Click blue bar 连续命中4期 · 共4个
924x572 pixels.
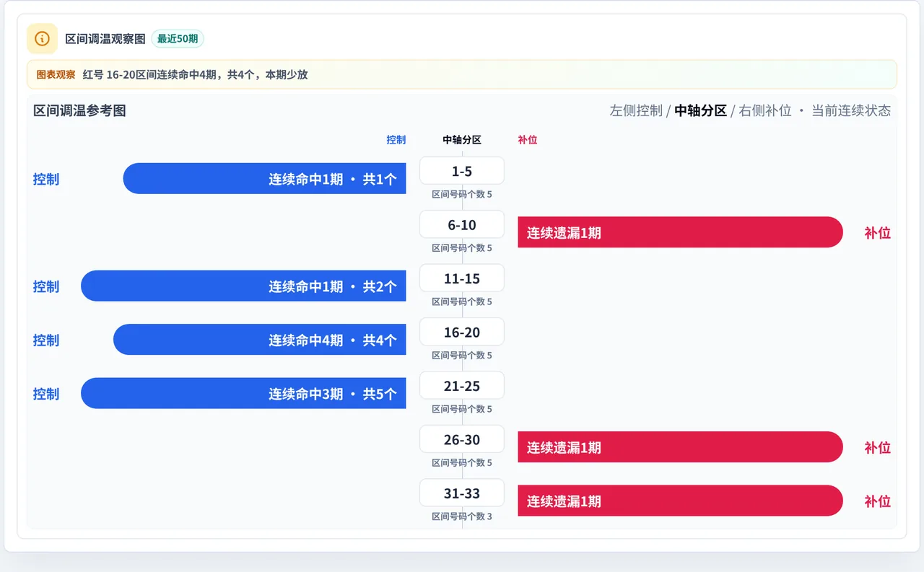[260, 340]
